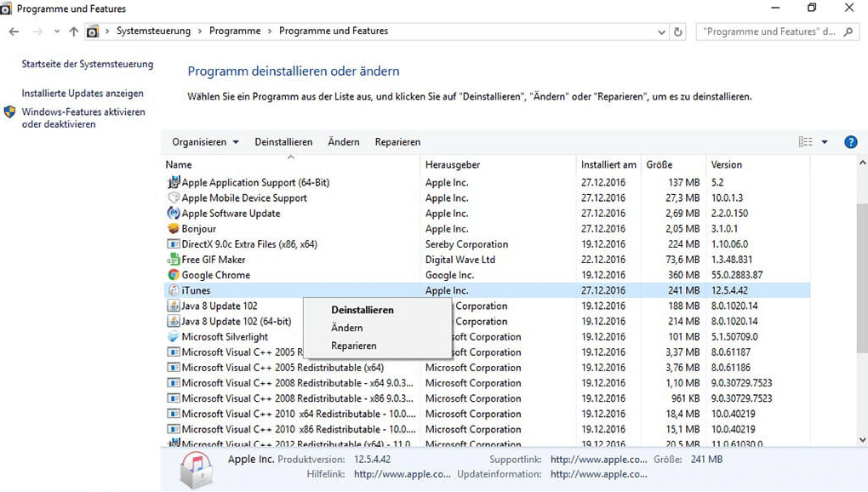Click the view options list icon

point(805,142)
